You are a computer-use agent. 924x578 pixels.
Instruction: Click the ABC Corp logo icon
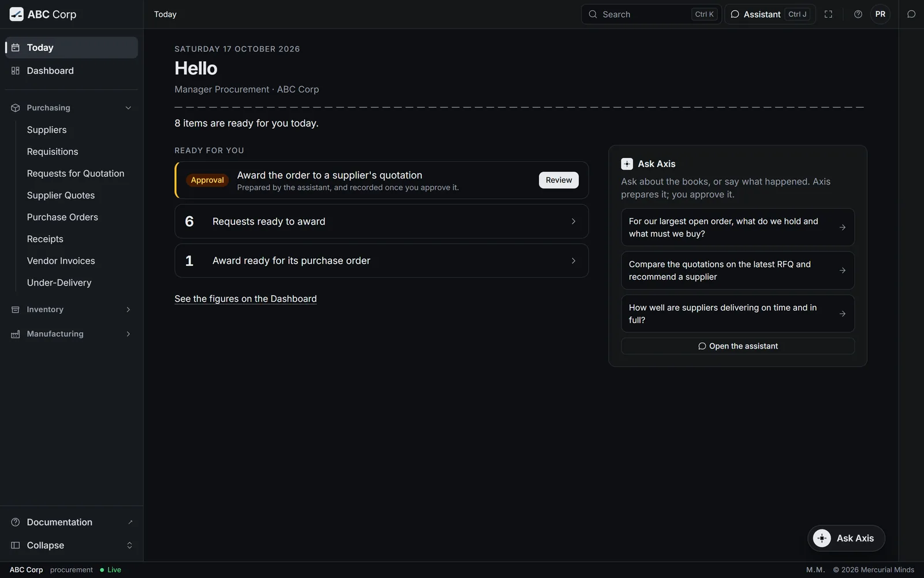(17, 14)
